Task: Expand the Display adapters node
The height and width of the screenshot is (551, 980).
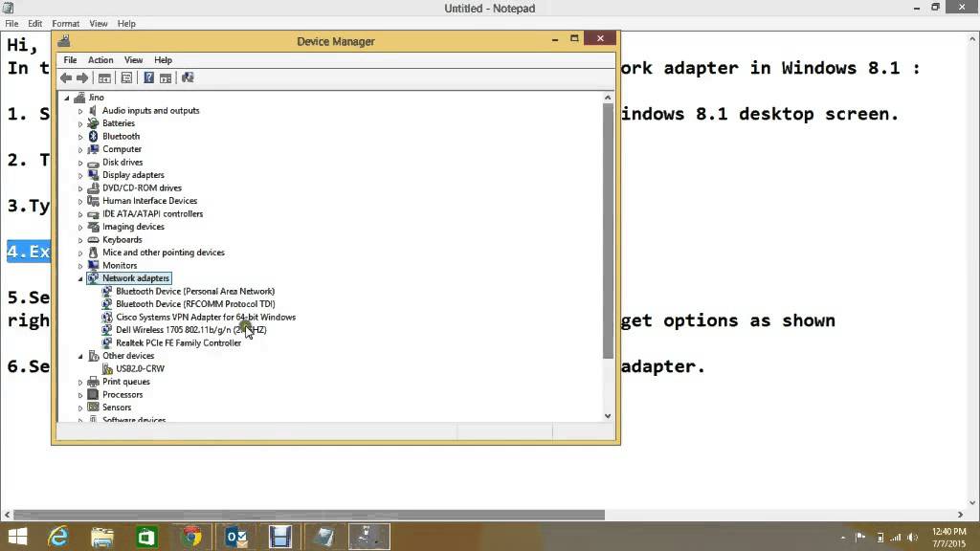Action: tap(80, 176)
